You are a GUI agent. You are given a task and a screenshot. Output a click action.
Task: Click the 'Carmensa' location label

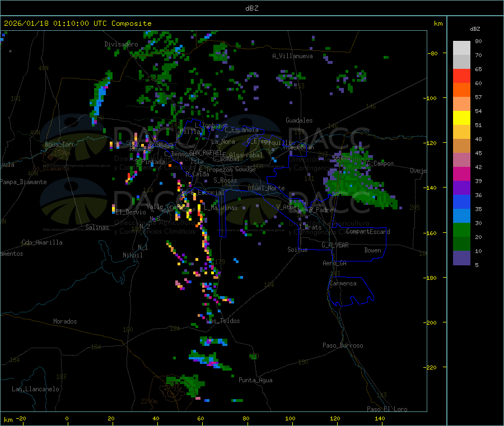[343, 284]
